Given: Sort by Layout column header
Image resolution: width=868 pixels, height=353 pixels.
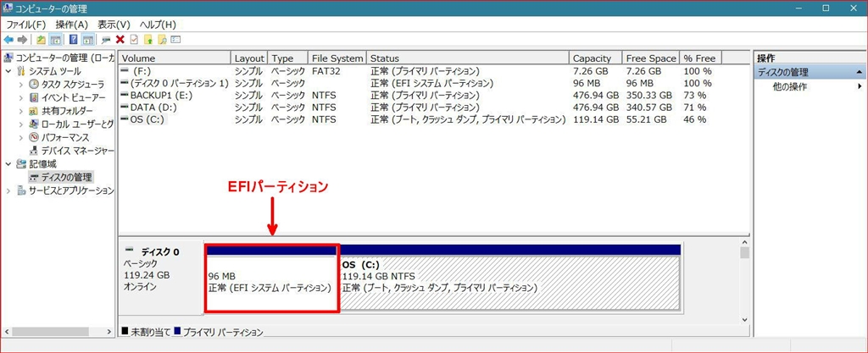Looking at the screenshot, I should [249, 58].
